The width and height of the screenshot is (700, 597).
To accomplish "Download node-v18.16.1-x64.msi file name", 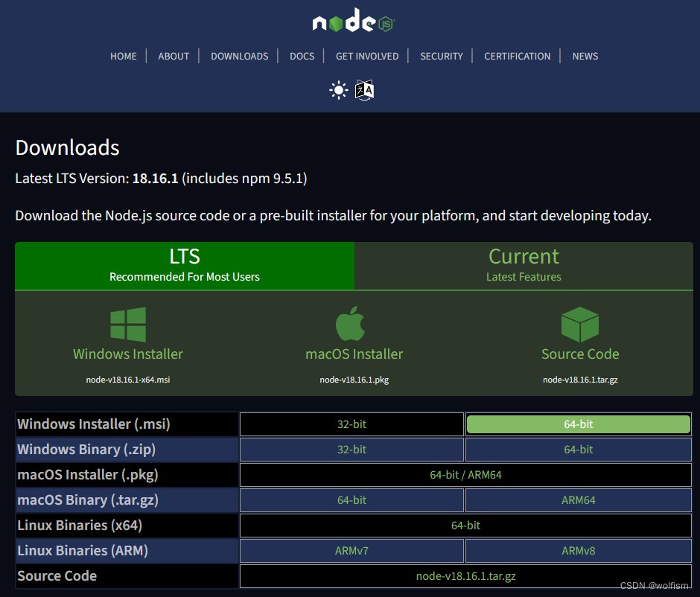I will click(128, 380).
